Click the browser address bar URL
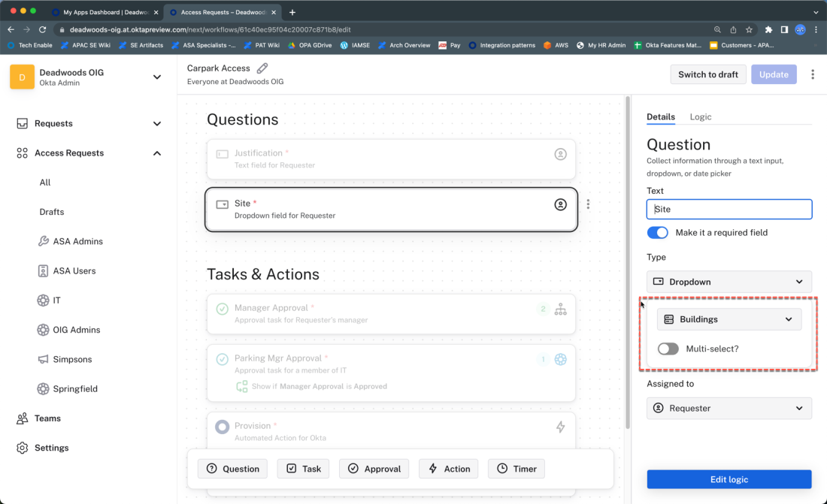Viewport: 827px width, 504px height. [210, 29]
